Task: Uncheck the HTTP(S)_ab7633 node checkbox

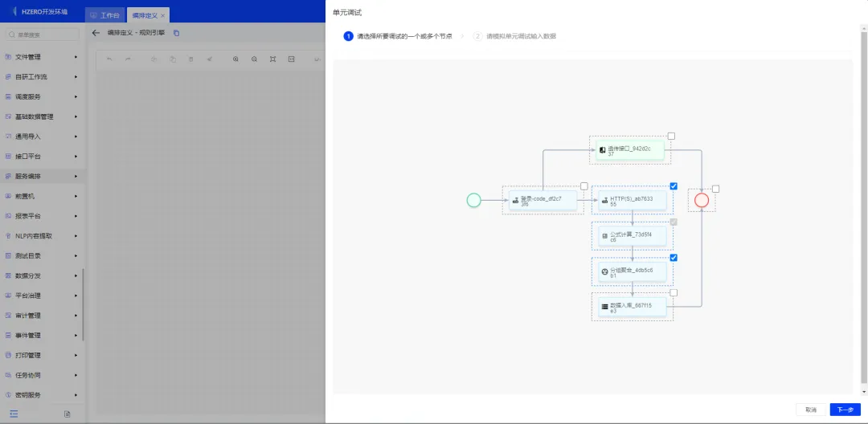Action: (x=674, y=186)
